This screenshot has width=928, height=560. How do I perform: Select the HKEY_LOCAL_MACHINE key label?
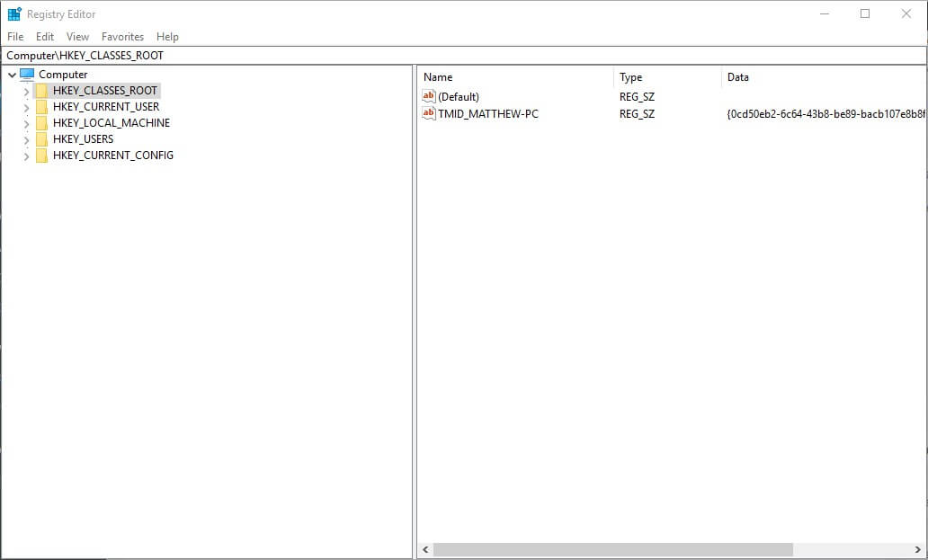pos(112,123)
